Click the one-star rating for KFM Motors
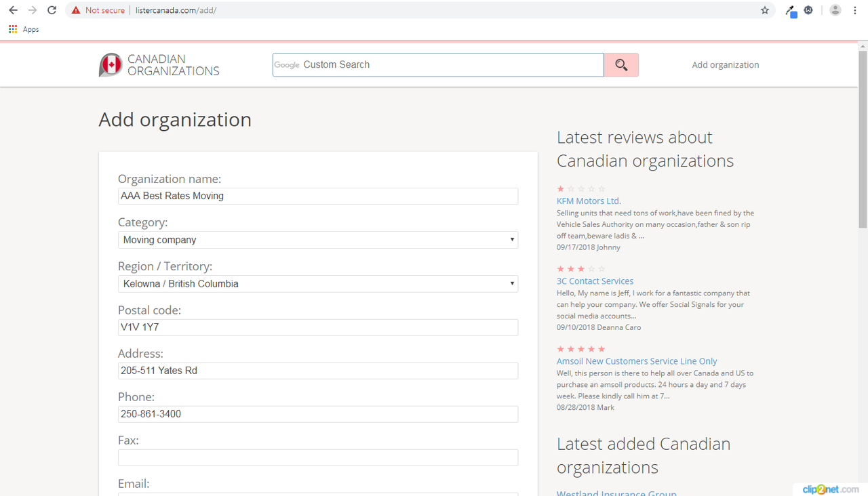 (x=581, y=189)
